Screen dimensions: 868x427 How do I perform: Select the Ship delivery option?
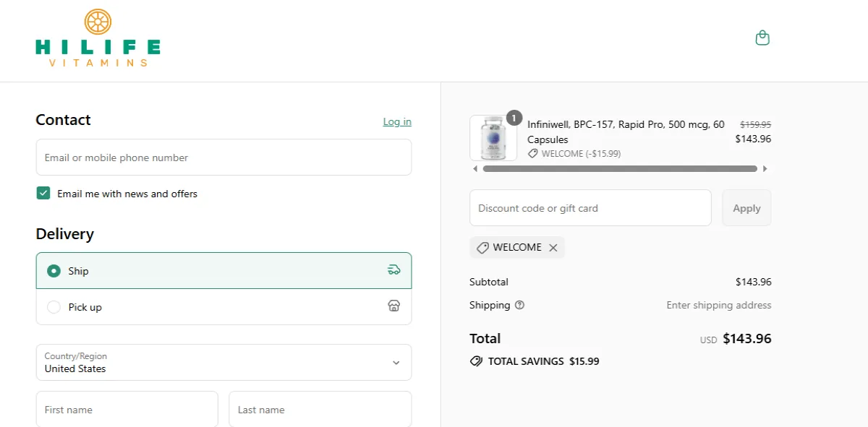coord(54,270)
